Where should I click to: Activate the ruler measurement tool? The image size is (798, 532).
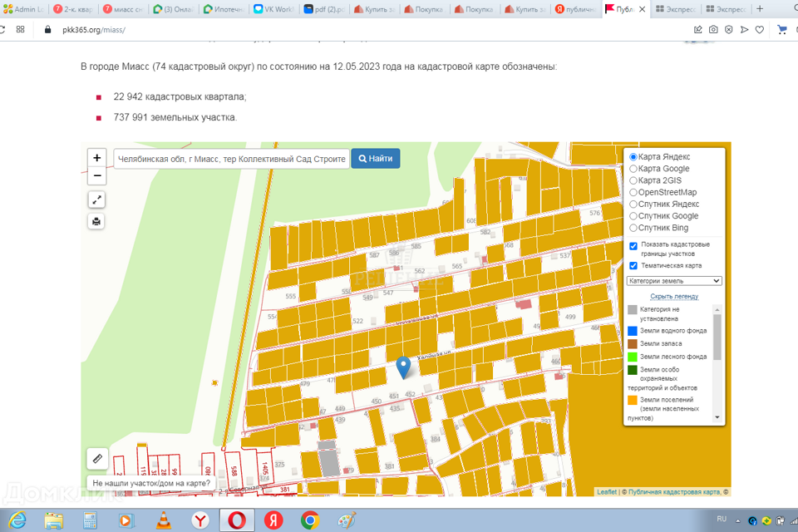[97, 458]
